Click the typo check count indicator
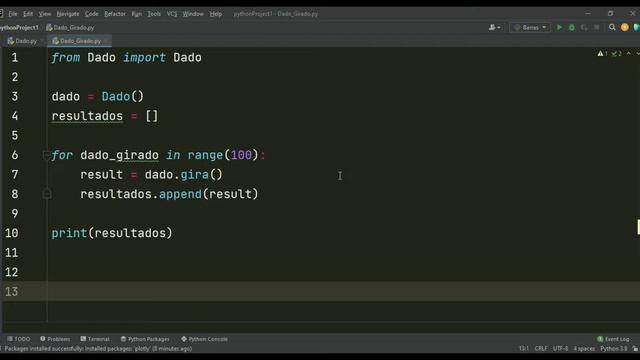The width and height of the screenshot is (640, 360). 616,53
